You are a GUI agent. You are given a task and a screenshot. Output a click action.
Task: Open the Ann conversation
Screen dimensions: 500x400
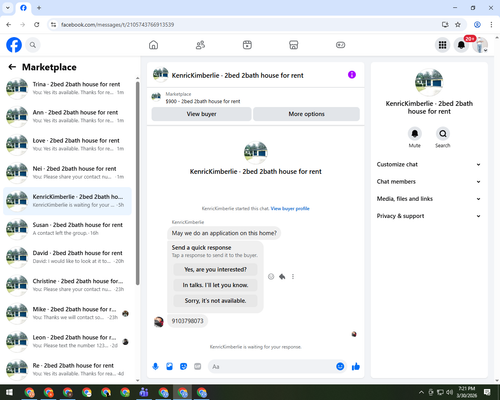coord(67,116)
